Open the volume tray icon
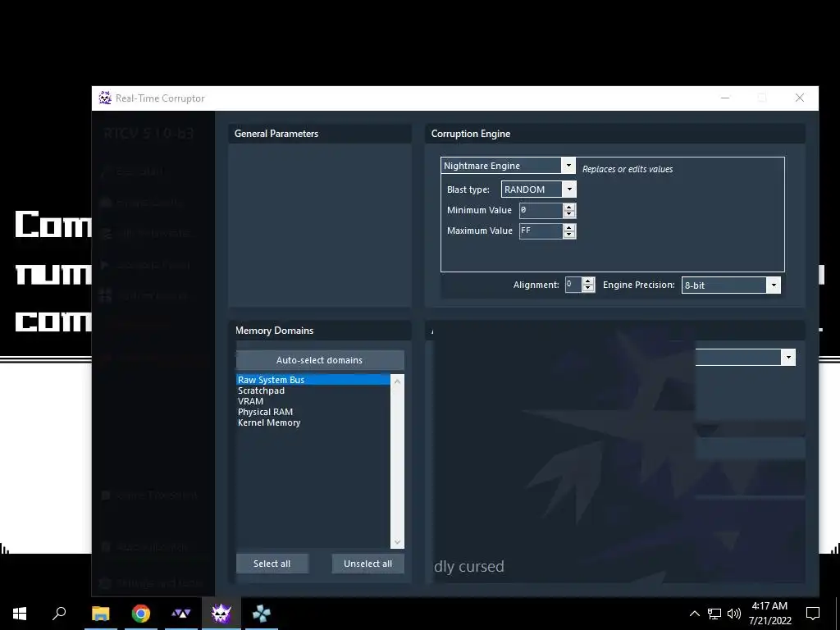 tap(734, 614)
